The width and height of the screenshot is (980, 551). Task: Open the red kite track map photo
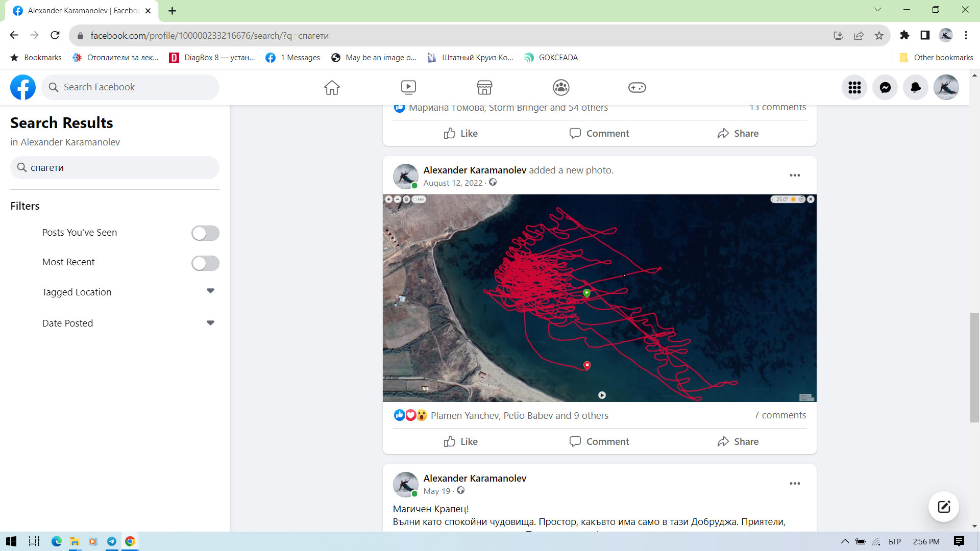coord(599,298)
